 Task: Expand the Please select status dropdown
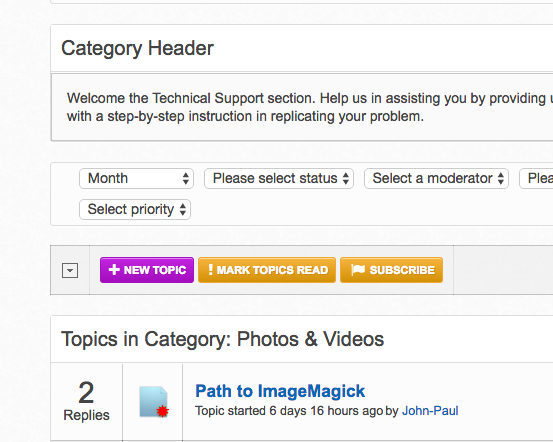click(279, 178)
